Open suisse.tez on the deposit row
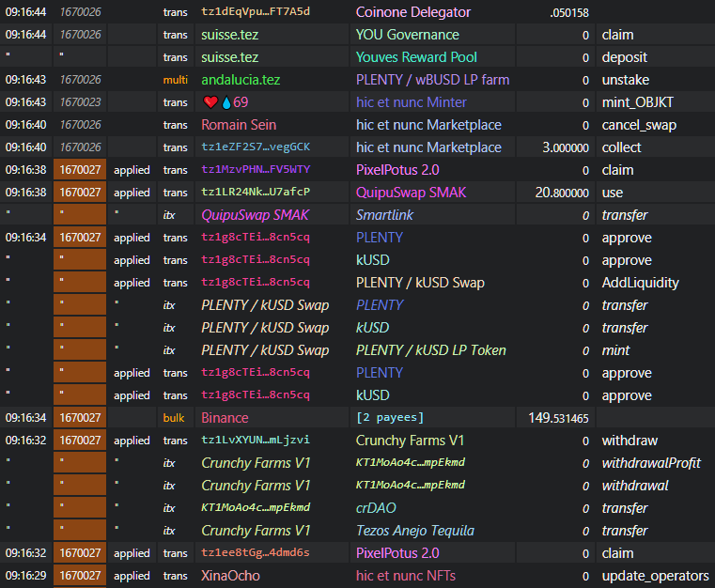715x588 pixels. pos(230,57)
